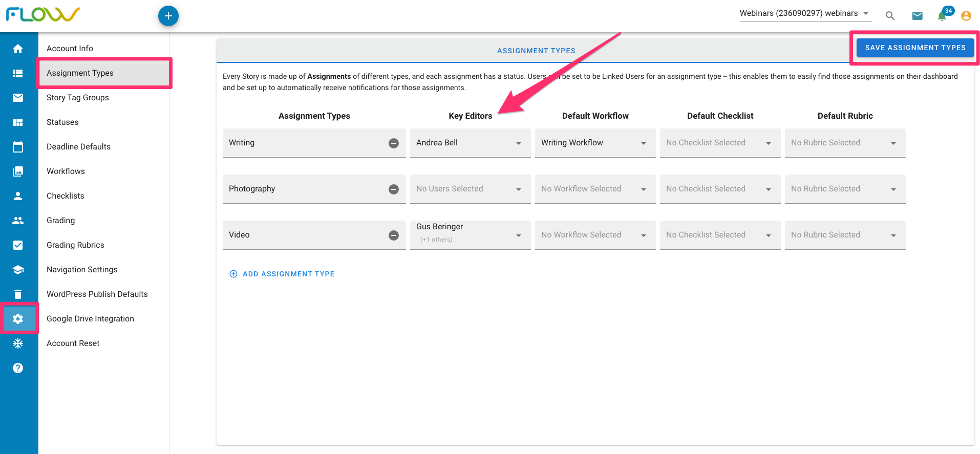Open Default Workflow dropdown for Video
Image resolution: width=980 pixels, height=454 pixels.
tap(595, 235)
